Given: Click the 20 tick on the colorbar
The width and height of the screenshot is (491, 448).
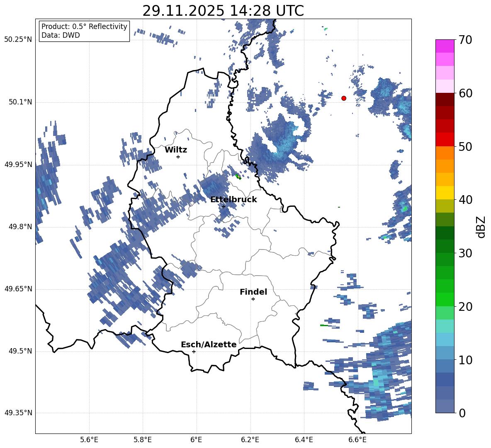Looking at the screenshot, I should coord(465,307).
